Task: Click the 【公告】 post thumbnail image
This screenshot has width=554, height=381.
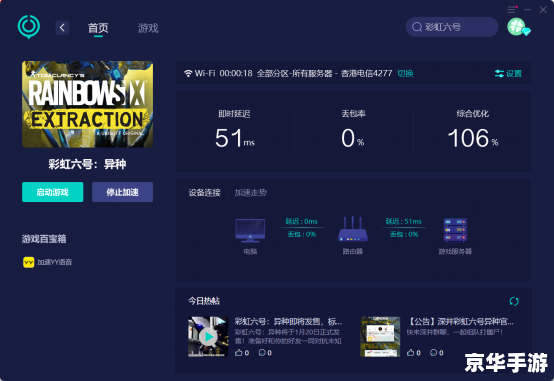Action: pyautogui.click(x=380, y=336)
